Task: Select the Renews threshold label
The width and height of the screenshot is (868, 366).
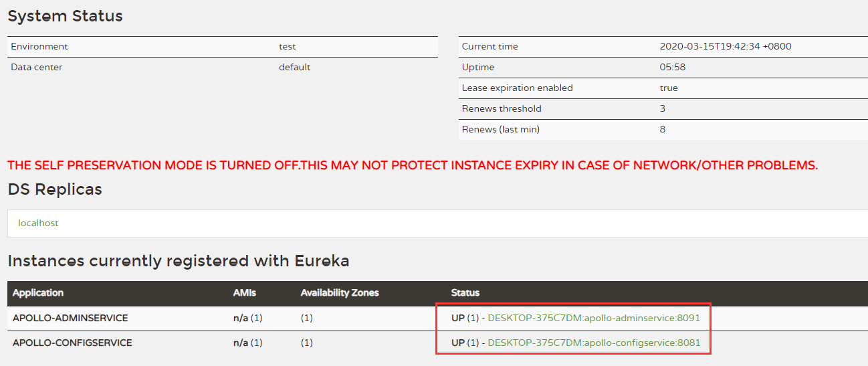Action: 502,109
